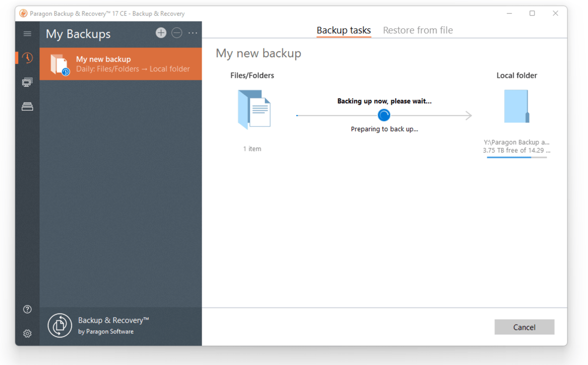Click the disk usage bar under Local folder
Image resolution: width=588 pixels, height=365 pixels.
pos(516,157)
